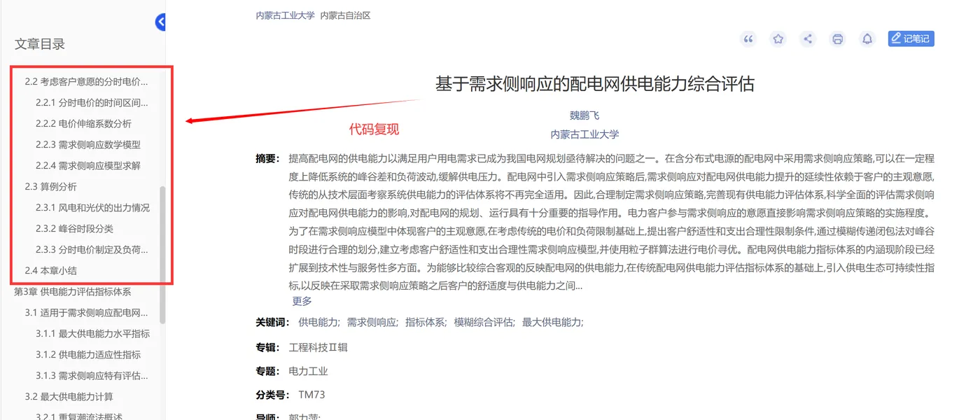Click keyword 模糊综合评估
The width and height of the screenshot is (980, 420).
pos(484,322)
